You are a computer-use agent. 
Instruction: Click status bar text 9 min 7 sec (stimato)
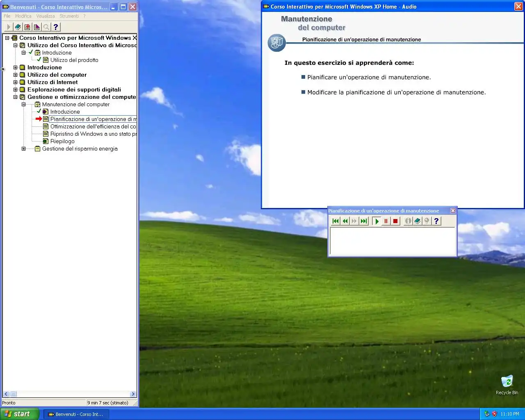pos(108,403)
